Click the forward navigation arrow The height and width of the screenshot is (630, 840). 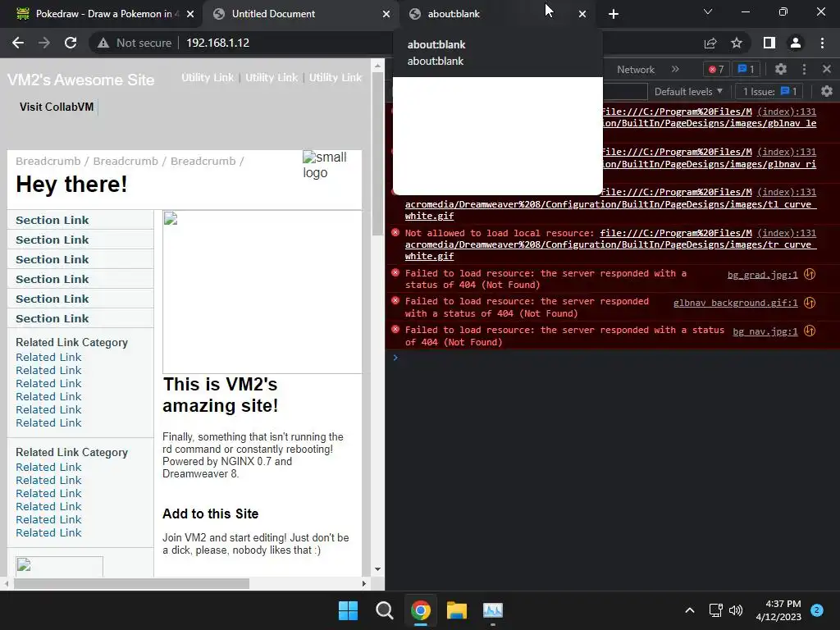pyautogui.click(x=44, y=43)
